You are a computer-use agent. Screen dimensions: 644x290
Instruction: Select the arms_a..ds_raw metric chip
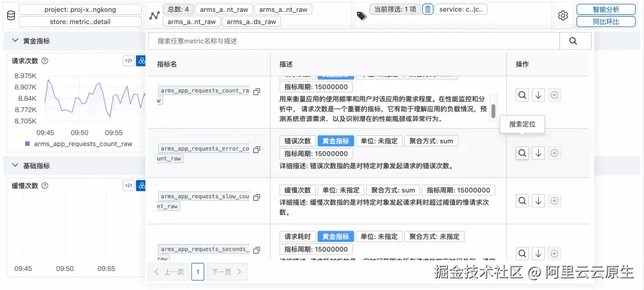(252, 21)
